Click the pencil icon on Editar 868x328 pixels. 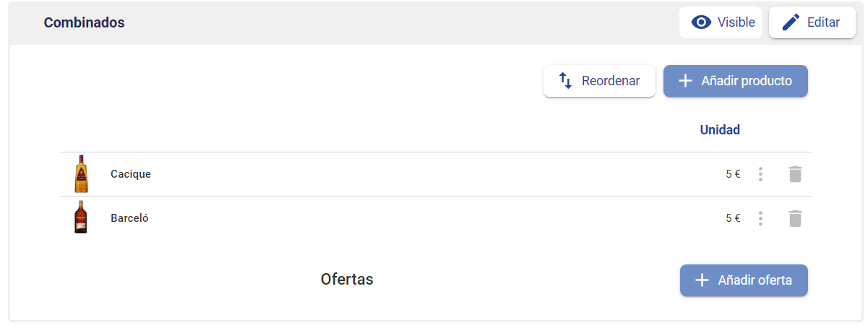pos(791,22)
